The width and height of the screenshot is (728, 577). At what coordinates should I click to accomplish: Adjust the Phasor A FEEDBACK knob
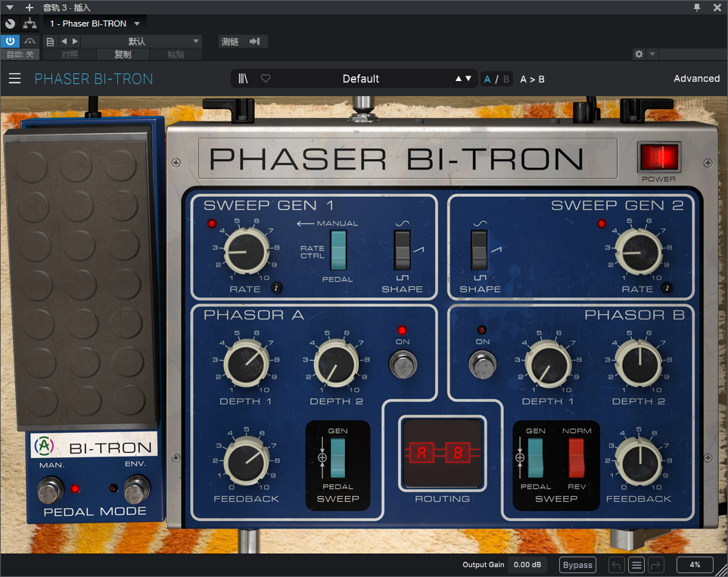247,461
